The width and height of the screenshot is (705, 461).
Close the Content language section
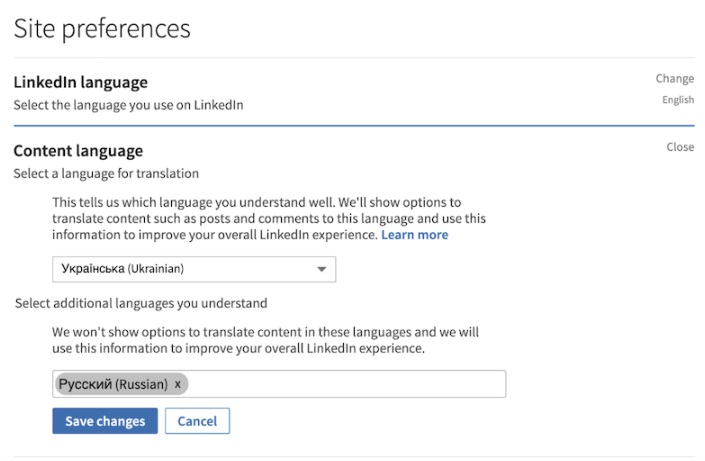[680, 147]
